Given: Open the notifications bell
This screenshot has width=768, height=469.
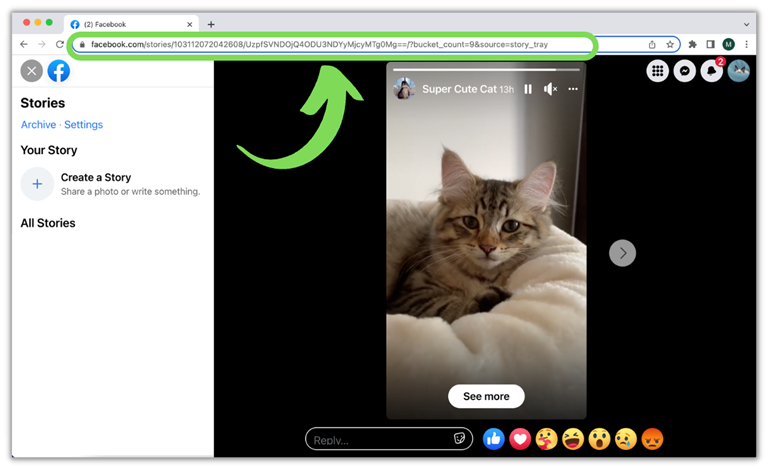Looking at the screenshot, I should coord(712,71).
